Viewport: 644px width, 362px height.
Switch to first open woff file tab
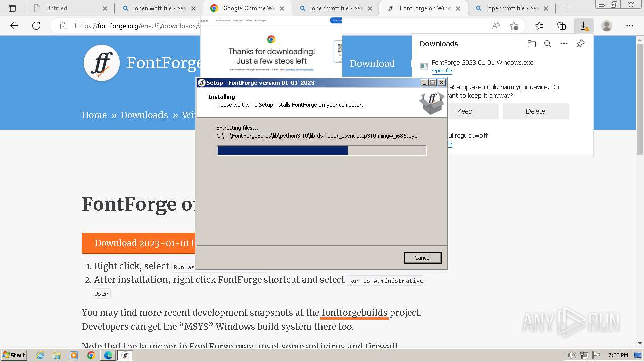[x=159, y=8]
